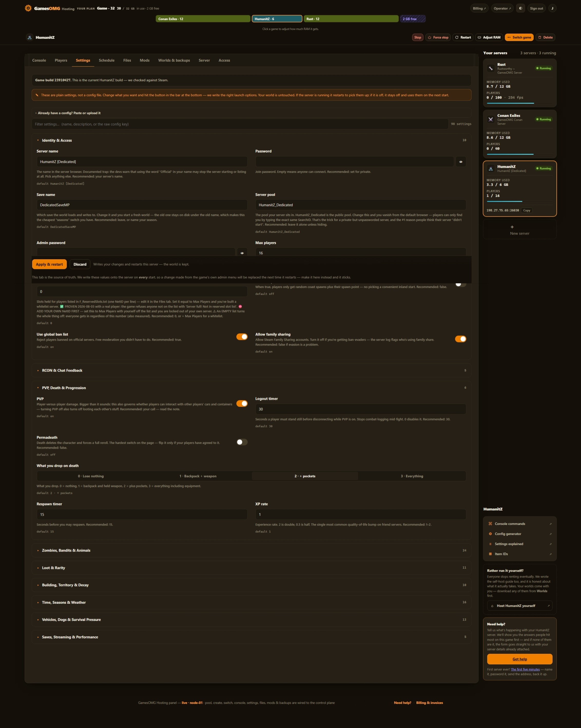Viewport: 581px width, 728px height.
Task: Click the Rust server card icon
Action: [x=491, y=69]
